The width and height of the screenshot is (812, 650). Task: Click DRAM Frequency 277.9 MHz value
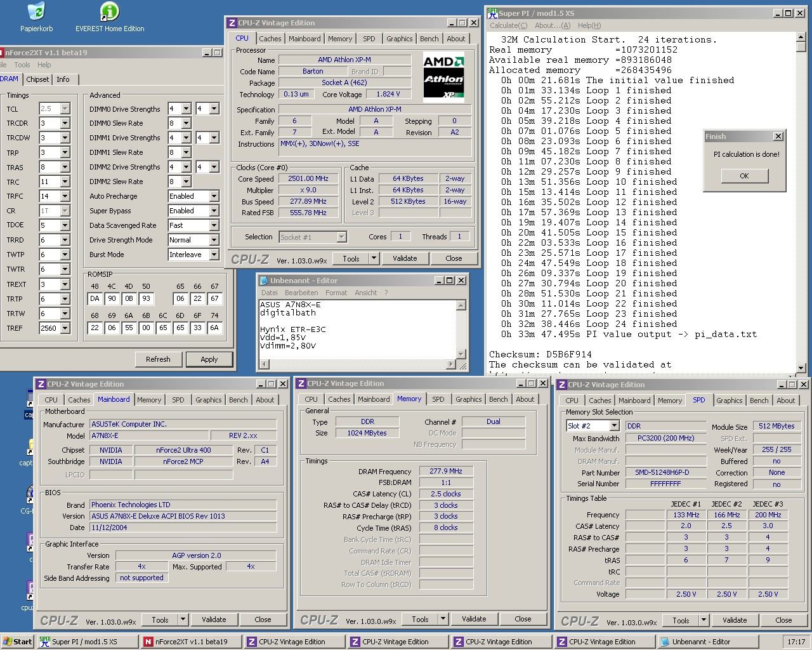click(446, 471)
